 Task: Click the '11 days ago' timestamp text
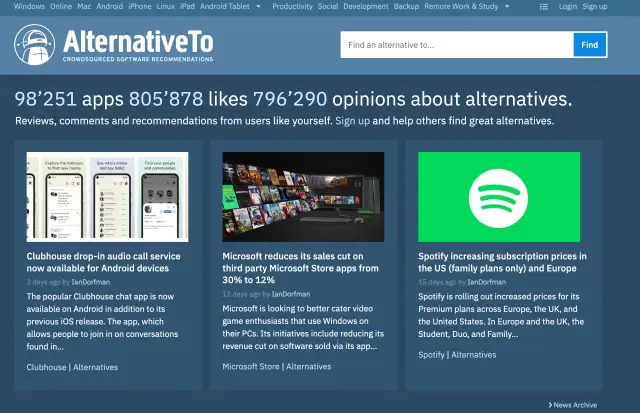tap(241, 294)
